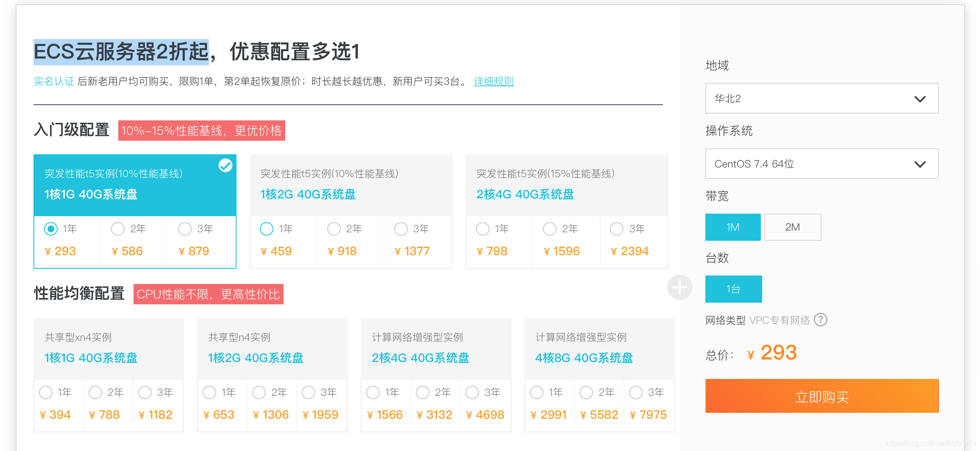This screenshot has height=451, width=980.
Task: Select the 计算网络增强型 4核8G card header
Action: pos(599,349)
